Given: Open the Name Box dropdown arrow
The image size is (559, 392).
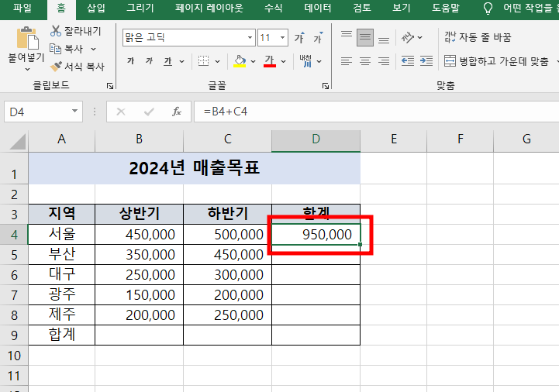Looking at the screenshot, I should [74, 112].
